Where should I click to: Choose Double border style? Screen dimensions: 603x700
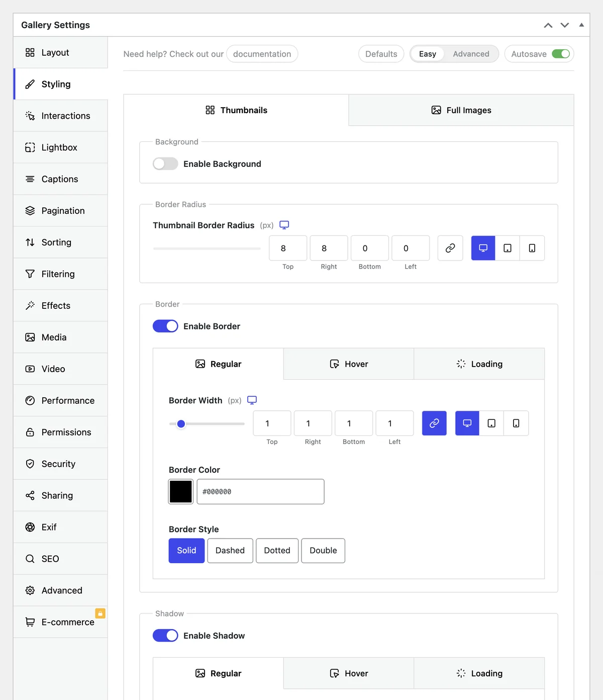[323, 551]
